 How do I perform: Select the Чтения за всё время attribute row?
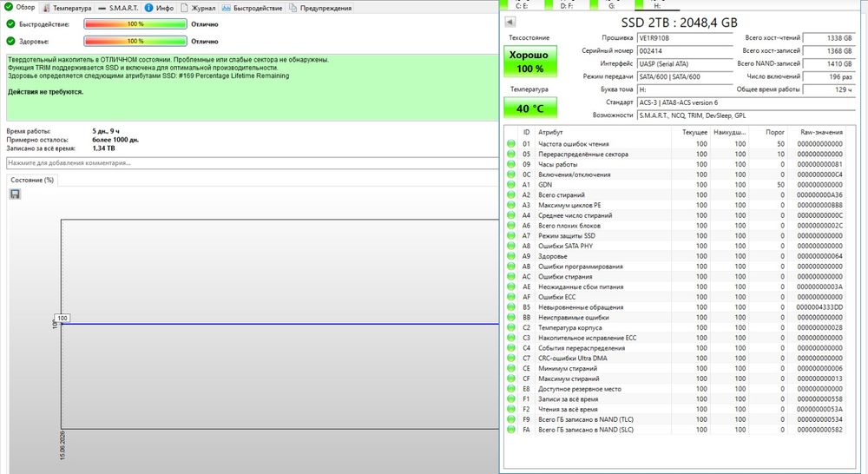click(x=675, y=409)
